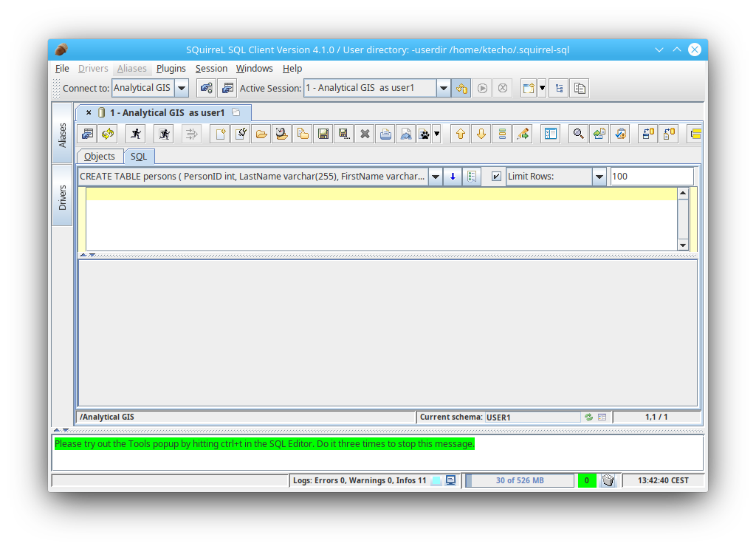Click the Current schema USER1 field
756x549 pixels.
pos(533,417)
